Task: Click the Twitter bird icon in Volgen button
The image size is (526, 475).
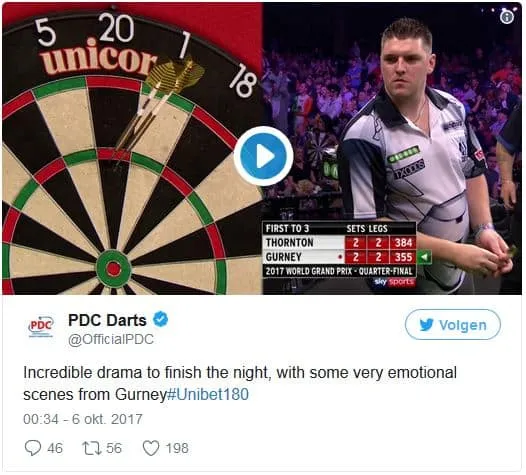Action: click(x=426, y=325)
